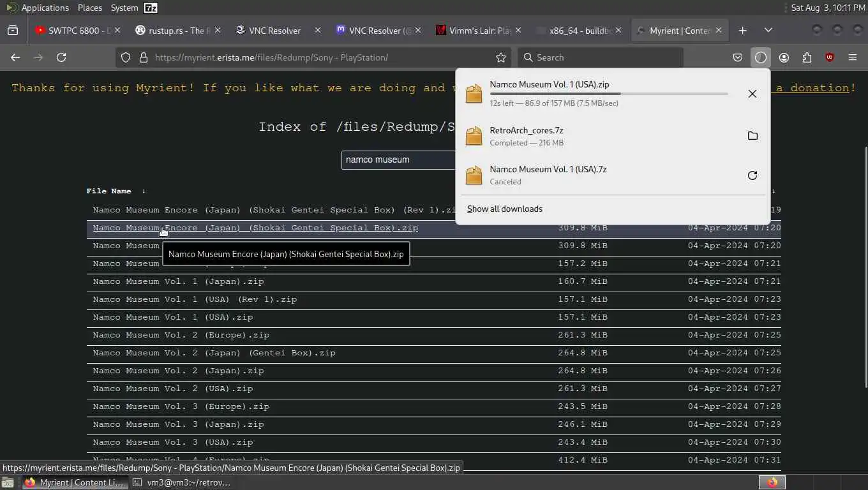Open the downloads toolbar button
868x490 pixels.
[x=761, y=57]
